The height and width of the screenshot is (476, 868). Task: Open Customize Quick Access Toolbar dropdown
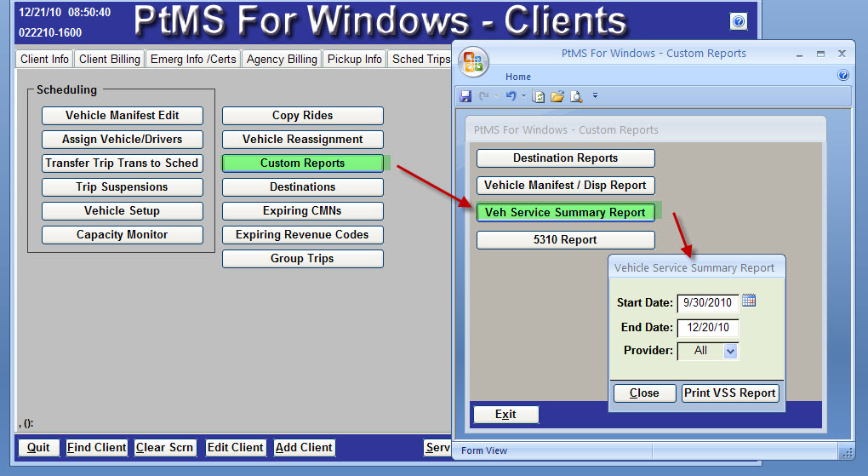(x=595, y=96)
